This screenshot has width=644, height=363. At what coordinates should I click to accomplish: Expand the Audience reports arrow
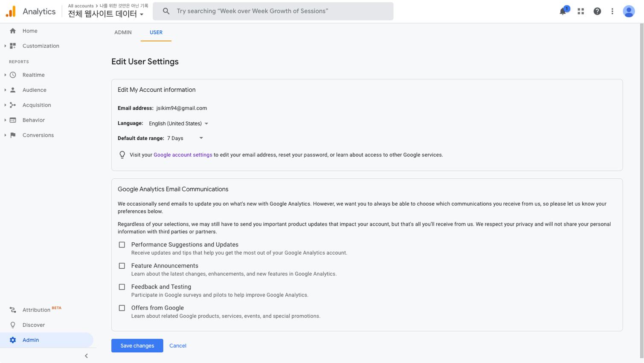click(5, 90)
